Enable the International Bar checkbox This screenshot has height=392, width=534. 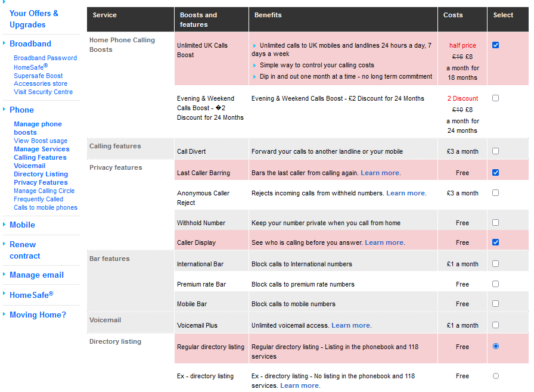(x=496, y=263)
